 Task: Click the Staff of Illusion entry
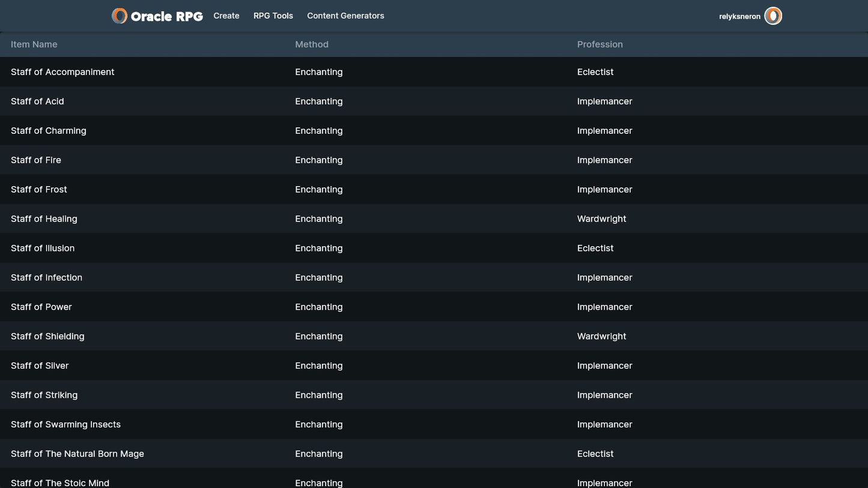pyautogui.click(x=43, y=249)
